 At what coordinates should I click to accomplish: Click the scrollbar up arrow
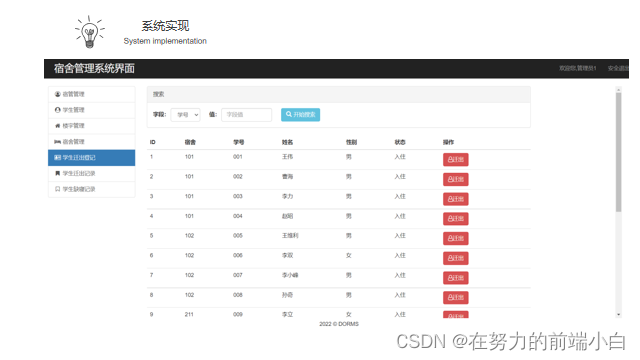pos(618,89)
